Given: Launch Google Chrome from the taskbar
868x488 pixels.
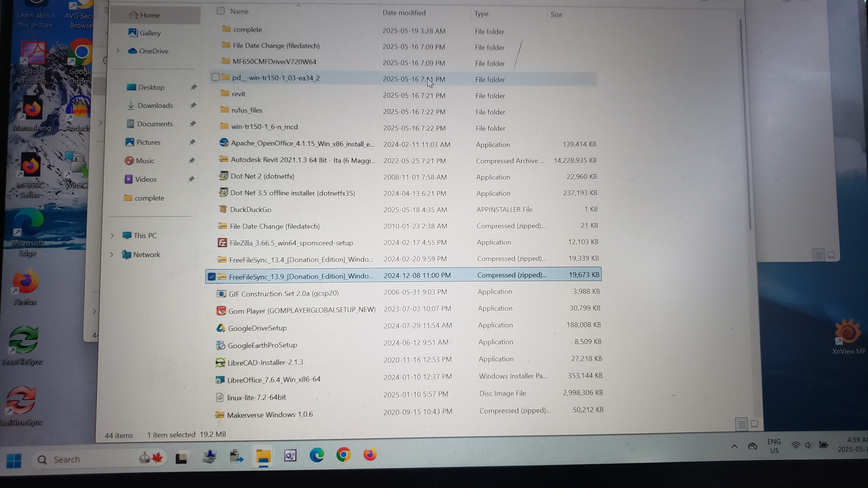Looking at the screenshot, I should click(343, 455).
